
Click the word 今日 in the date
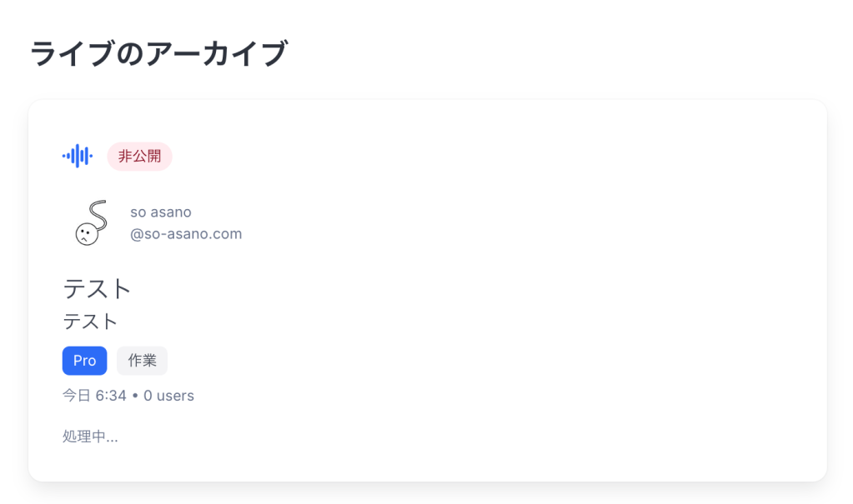pyautogui.click(x=77, y=396)
